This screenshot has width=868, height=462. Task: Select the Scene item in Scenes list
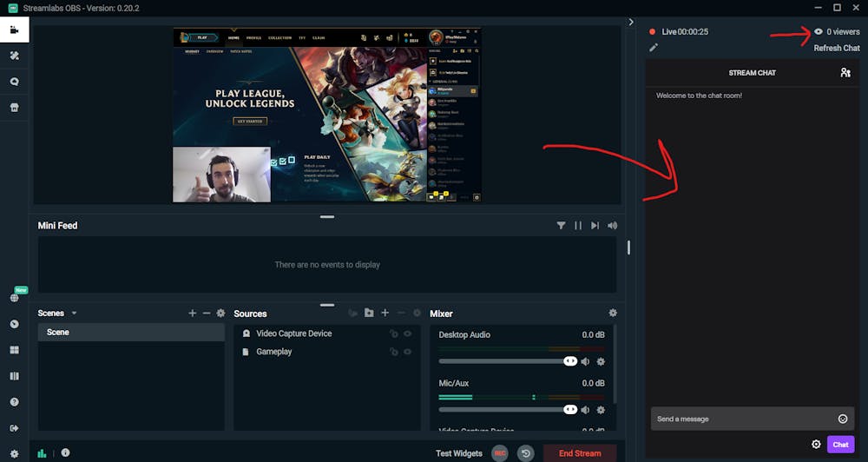click(131, 333)
